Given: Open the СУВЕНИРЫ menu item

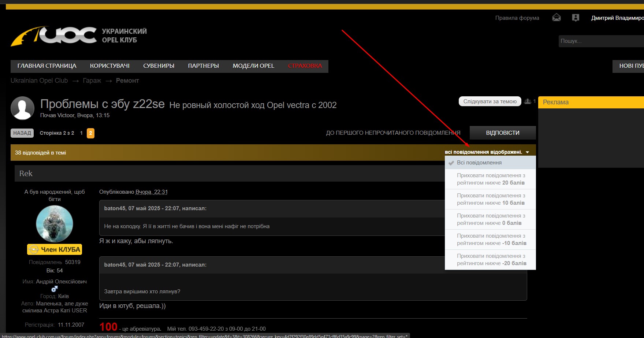Looking at the screenshot, I should (159, 66).
